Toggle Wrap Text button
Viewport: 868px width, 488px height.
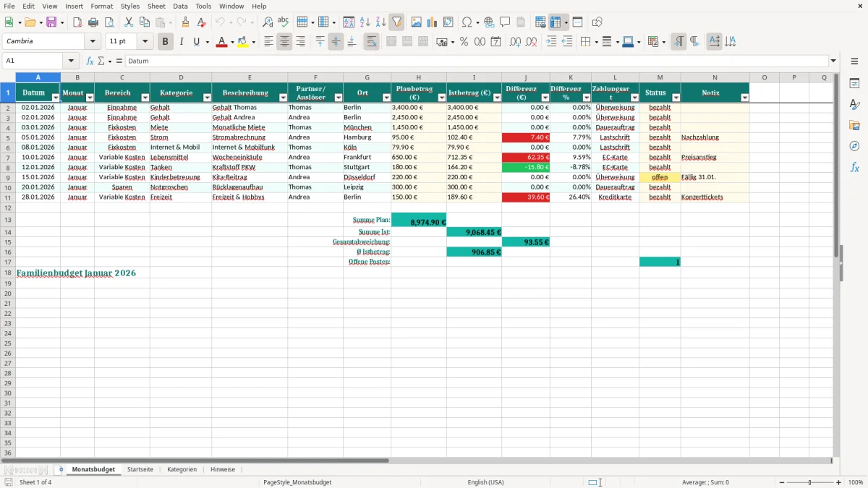coord(371,42)
